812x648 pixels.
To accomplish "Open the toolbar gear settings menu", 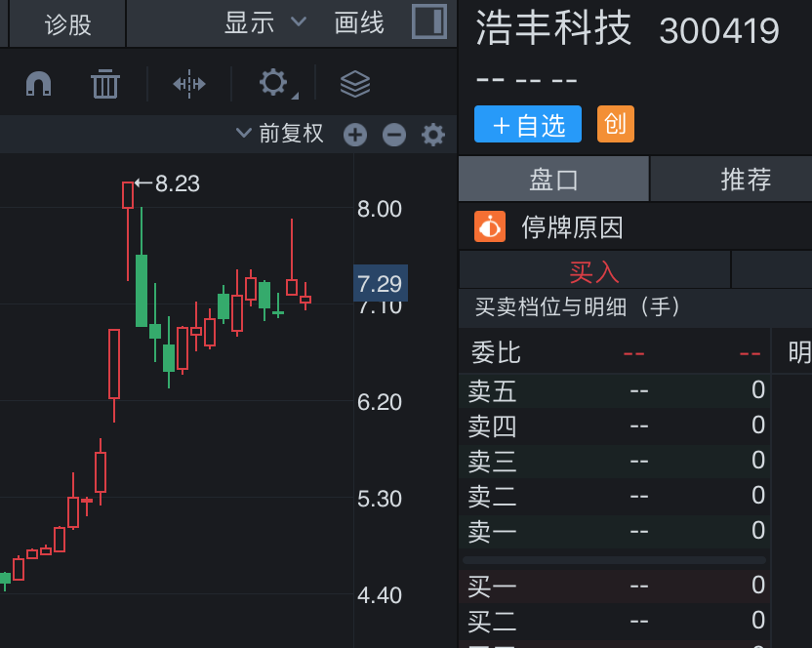I will [274, 83].
